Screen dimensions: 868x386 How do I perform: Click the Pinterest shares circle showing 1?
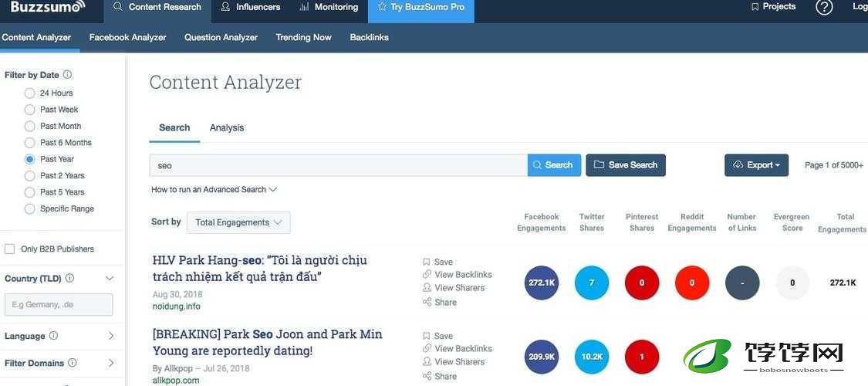pos(642,357)
